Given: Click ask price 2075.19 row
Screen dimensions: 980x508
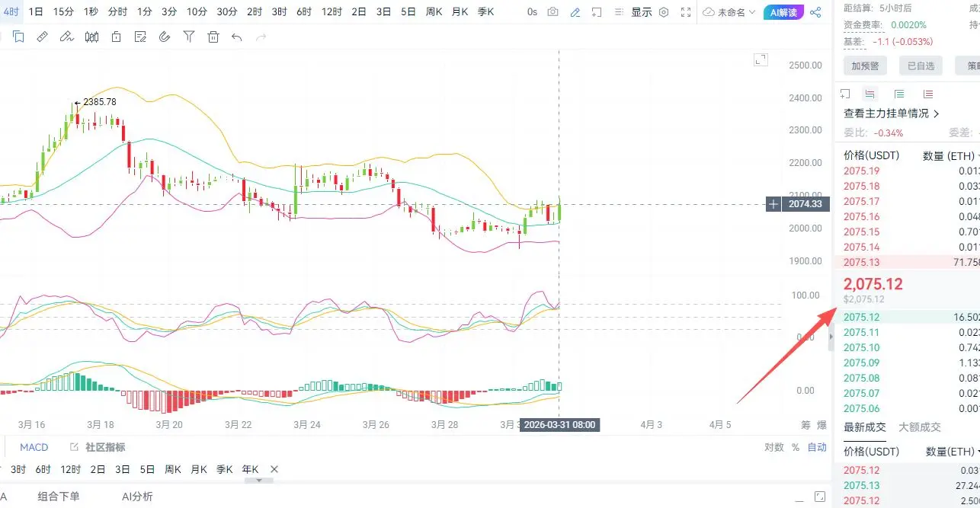Looking at the screenshot, I should 908,171.
